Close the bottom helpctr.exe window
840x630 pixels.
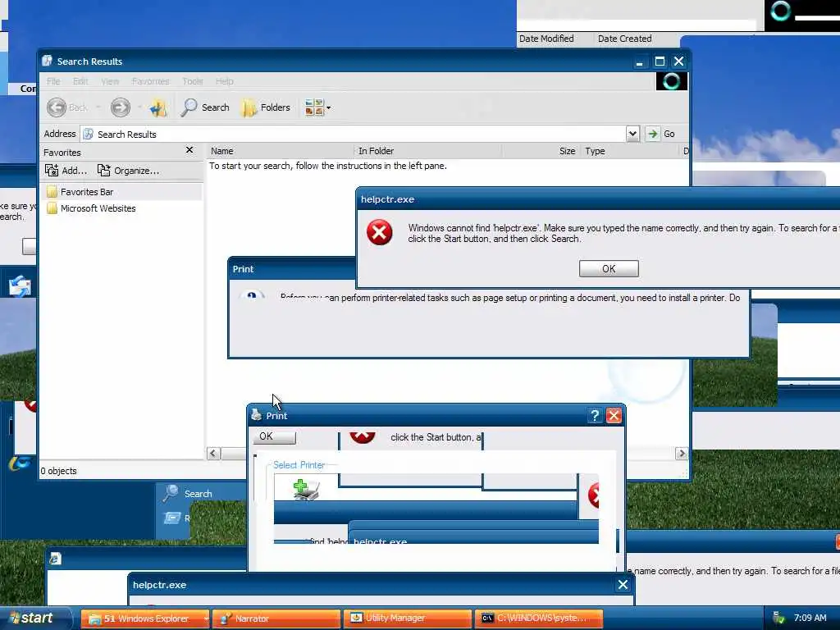coord(623,584)
